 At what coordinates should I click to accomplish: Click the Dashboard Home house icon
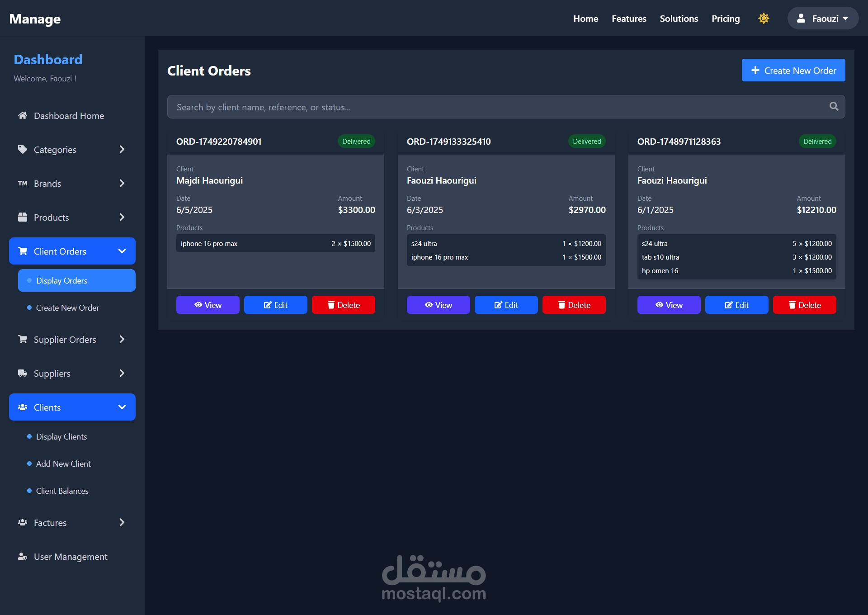point(23,116)
